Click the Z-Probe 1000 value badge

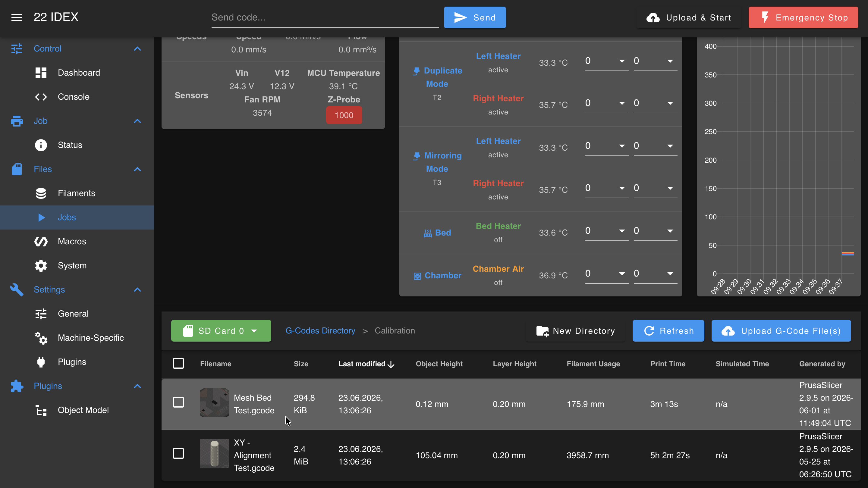(344, 115)
